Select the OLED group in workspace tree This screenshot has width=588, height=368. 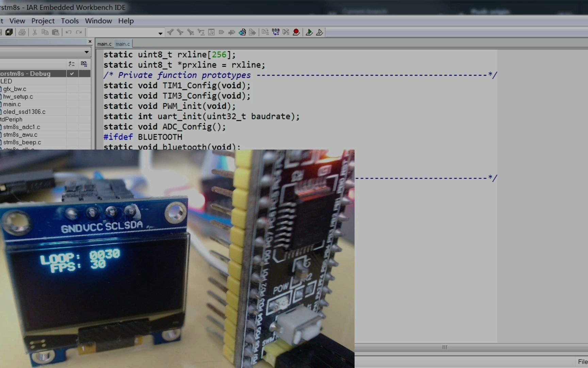(6, 81)
